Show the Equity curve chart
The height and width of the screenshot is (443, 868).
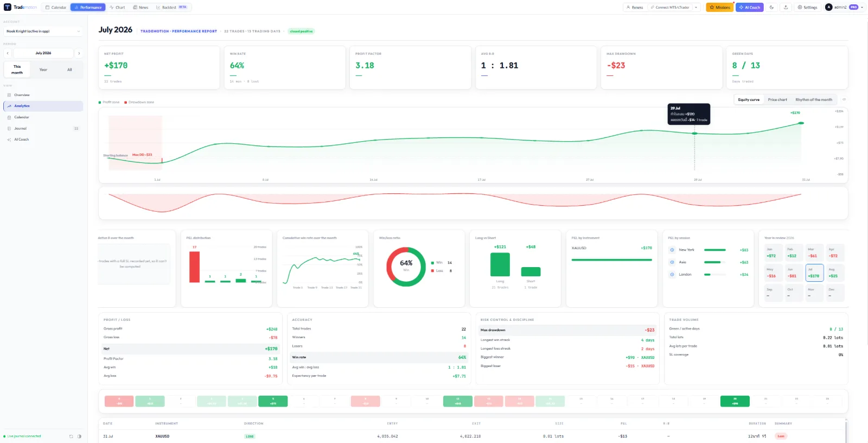pos(749,100)
